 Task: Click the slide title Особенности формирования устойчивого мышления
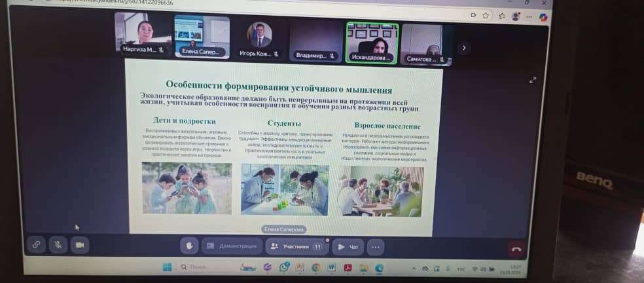279,86
